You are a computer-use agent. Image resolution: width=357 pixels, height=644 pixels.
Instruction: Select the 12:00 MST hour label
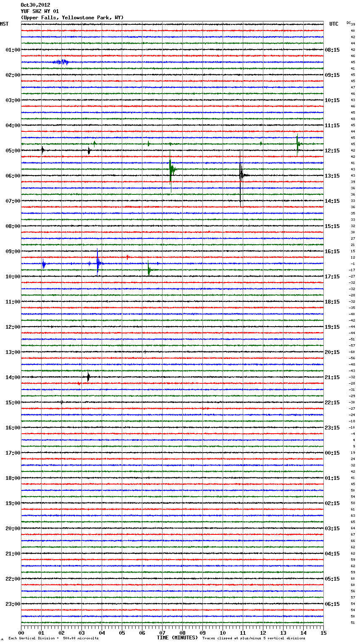point(13,327)
